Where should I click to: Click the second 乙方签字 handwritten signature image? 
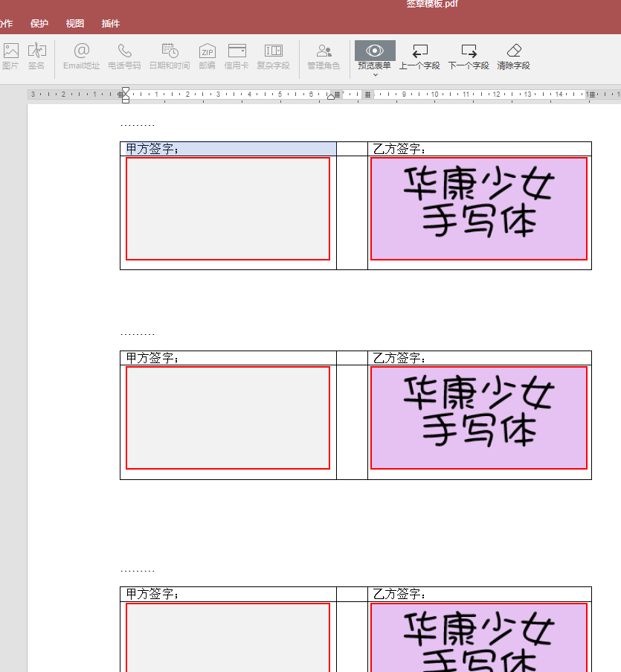(x=479, y=417)
